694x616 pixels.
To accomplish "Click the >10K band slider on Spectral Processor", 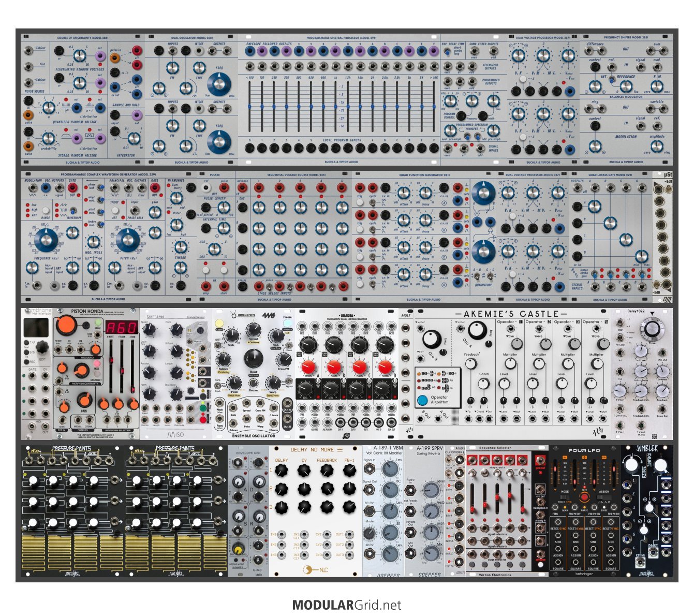I will pyautogui.click(x=434, y=106).
